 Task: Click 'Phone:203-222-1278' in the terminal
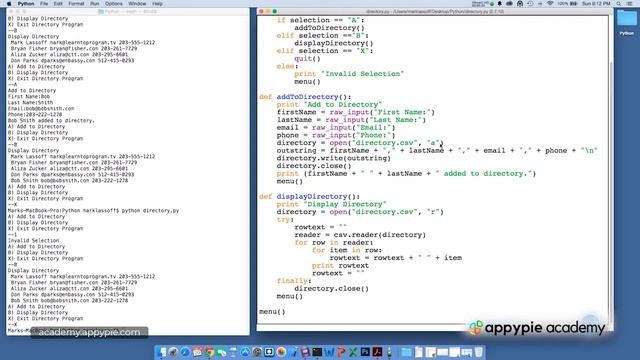coord(35,115)
